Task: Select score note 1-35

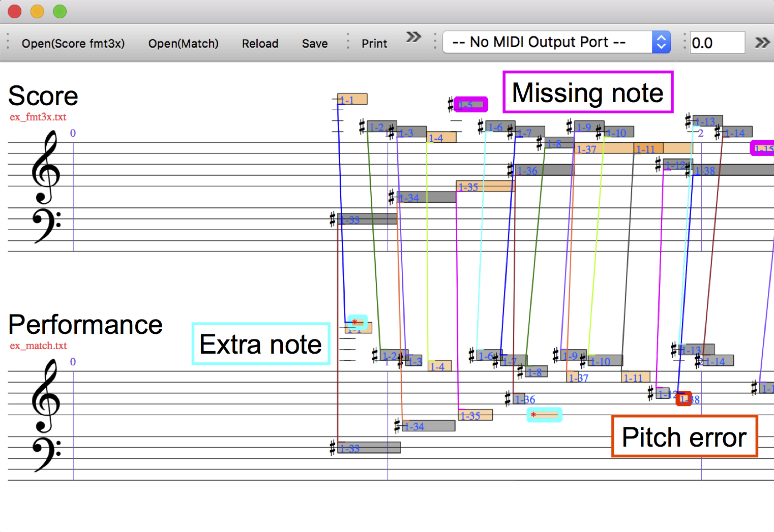Action: click(x=486, y=186)
